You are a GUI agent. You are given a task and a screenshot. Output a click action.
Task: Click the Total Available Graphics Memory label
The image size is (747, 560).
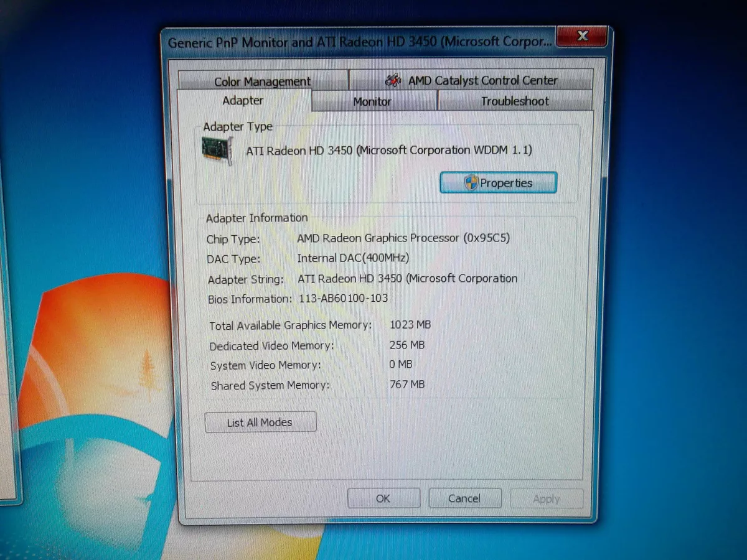click(x=291, y=325)
